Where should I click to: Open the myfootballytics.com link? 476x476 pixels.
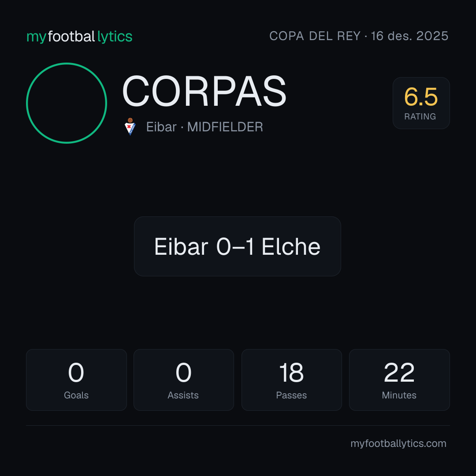pos(398,443)
